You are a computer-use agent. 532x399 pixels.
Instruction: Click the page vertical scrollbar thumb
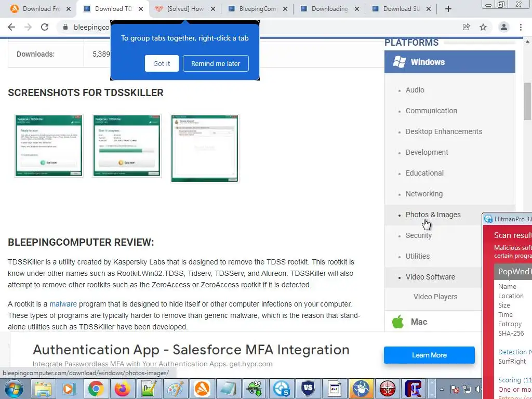[x=528, y=101]
